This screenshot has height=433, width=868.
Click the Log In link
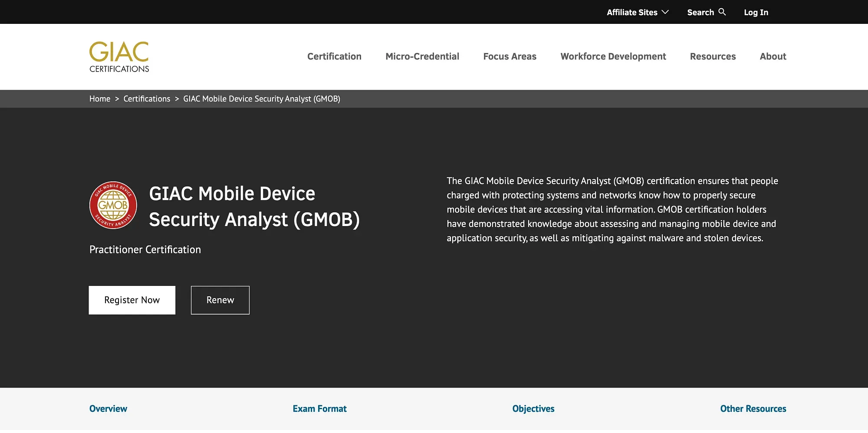tap(756, 12)
